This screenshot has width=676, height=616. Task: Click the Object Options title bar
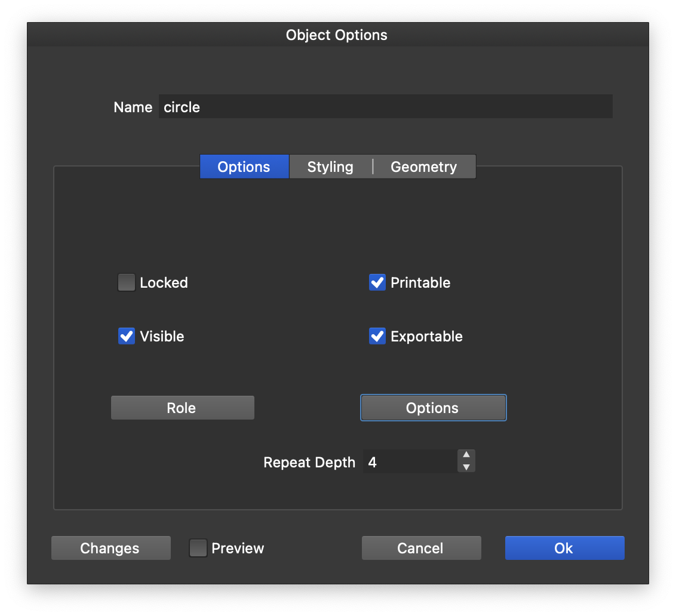point(337,35)
